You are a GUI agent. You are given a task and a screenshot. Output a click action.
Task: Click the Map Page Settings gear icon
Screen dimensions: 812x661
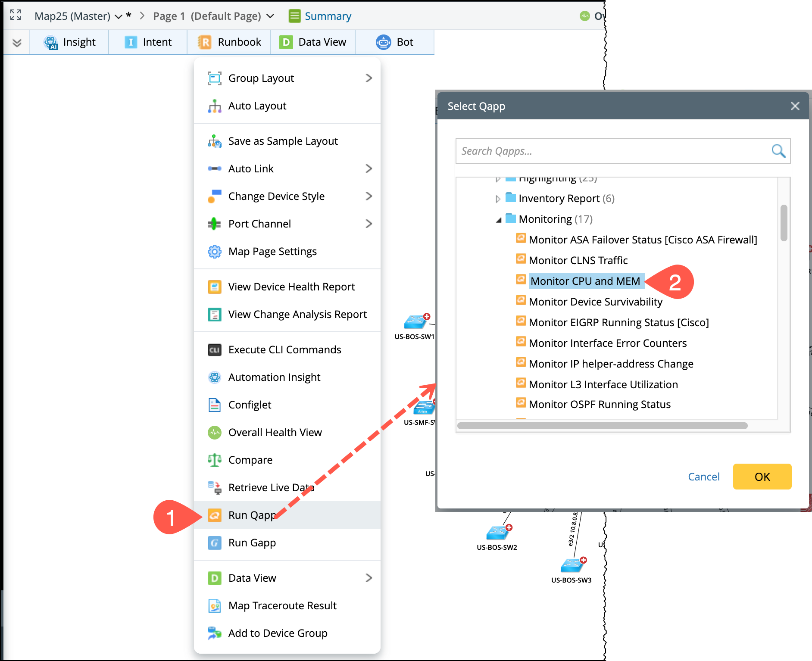tap(214, 251)
